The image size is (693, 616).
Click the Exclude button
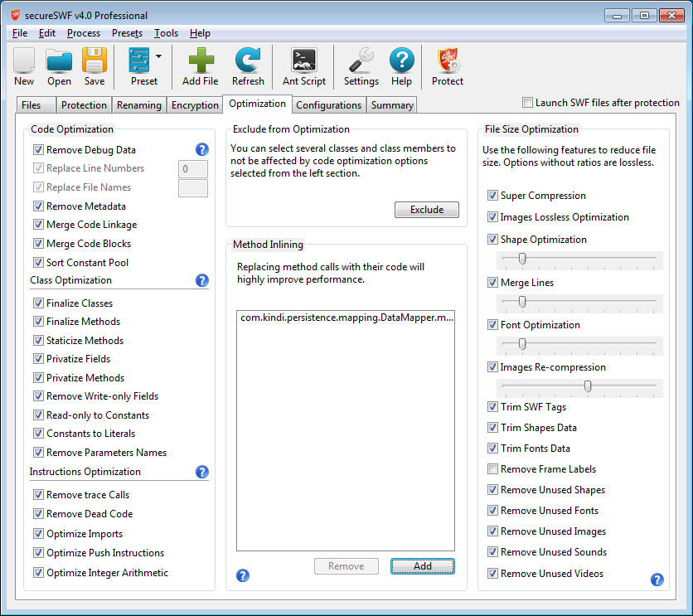click(426, 210)
